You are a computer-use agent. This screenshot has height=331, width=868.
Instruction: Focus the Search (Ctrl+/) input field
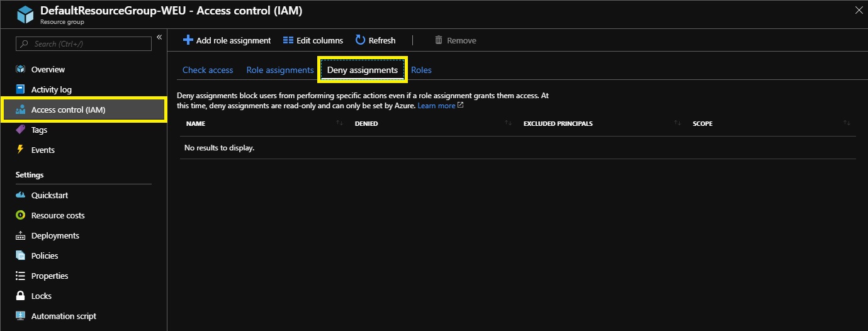click(x=84, y=43)
